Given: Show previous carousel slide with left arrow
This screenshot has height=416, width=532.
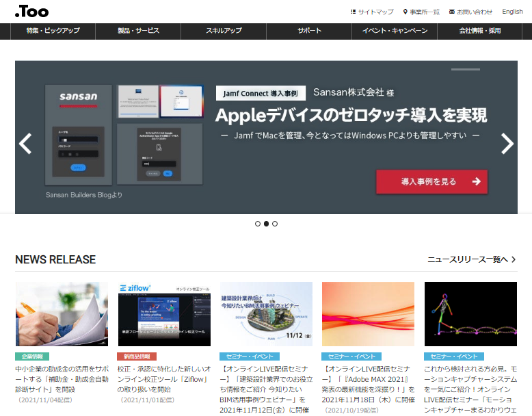Looking at the screenshot, I should (x=25, y=143).
